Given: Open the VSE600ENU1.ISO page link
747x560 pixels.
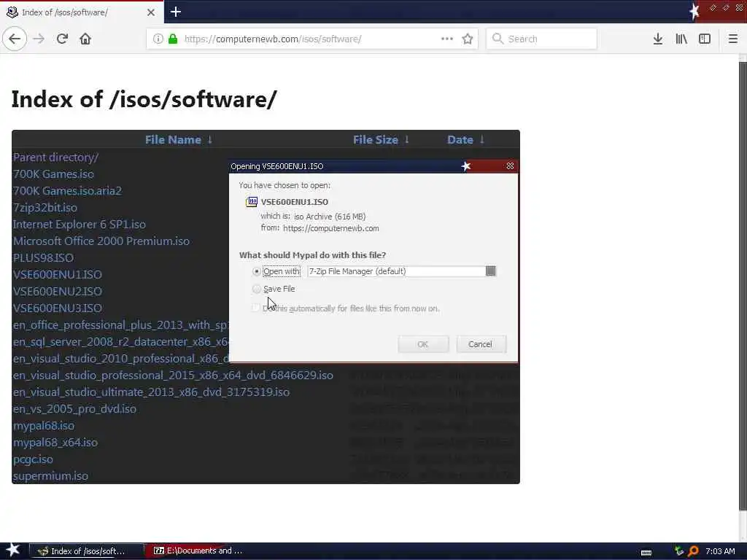Looking at the screenshot, I should [57, 274].
